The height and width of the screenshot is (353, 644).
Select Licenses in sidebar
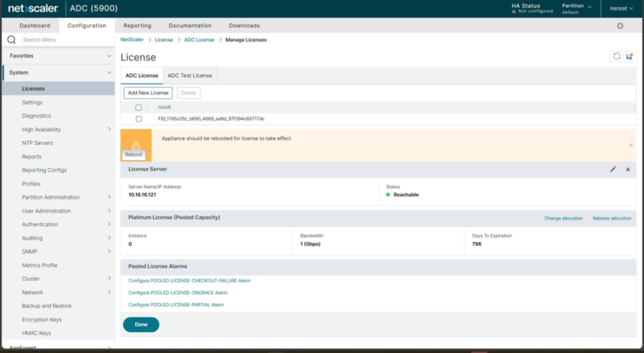tap(58, 88)
